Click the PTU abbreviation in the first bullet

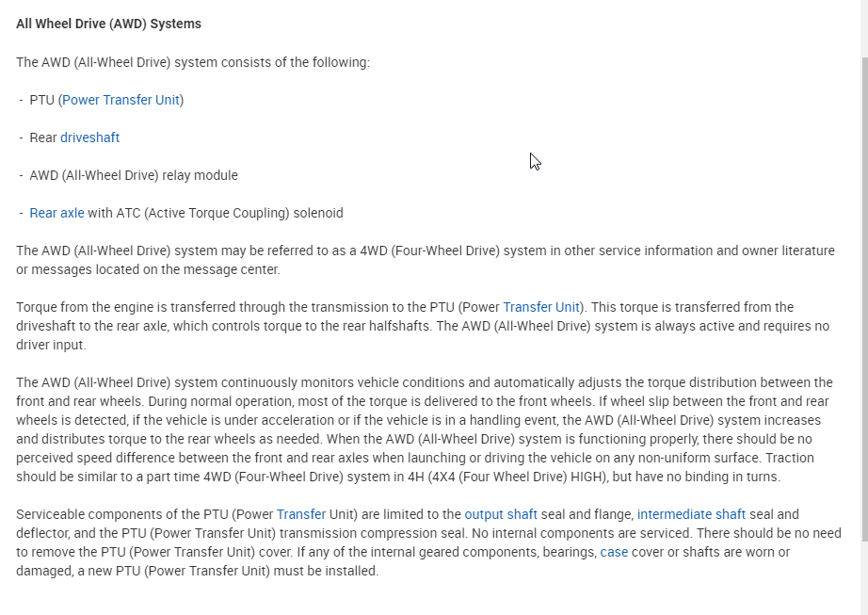pyautogui.click(x=41, y=100)
